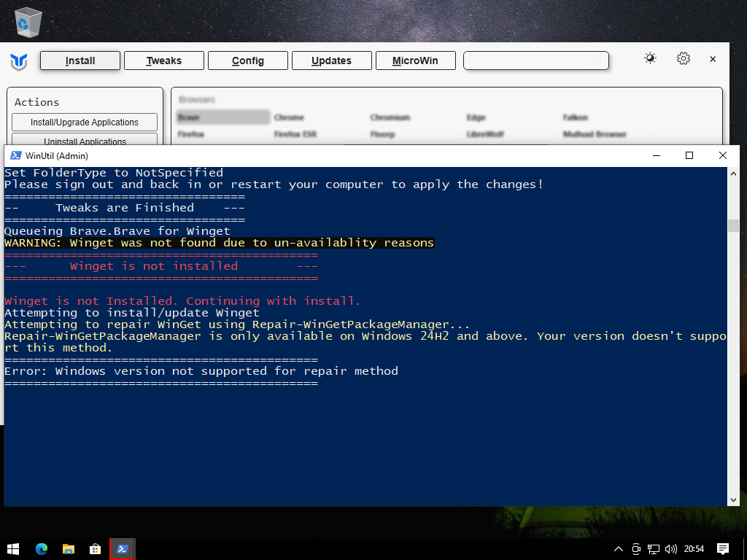
Task: Click the Install/Upgrade Applications button
Action: click(85, 122)
